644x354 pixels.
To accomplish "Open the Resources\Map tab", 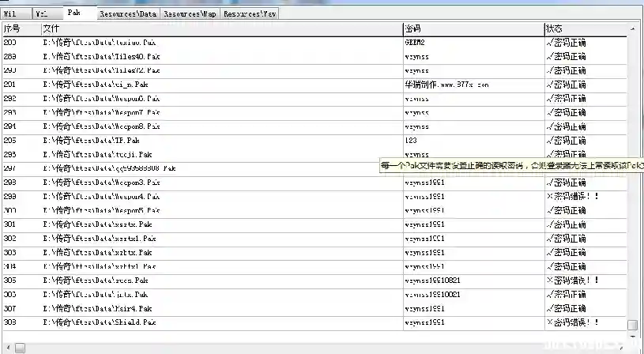I will pyautogui.click(x=190, y=14).
